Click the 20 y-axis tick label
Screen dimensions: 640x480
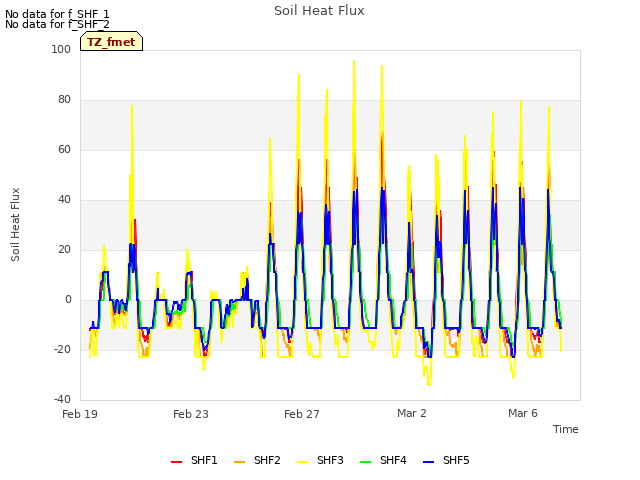pos(64,249)
